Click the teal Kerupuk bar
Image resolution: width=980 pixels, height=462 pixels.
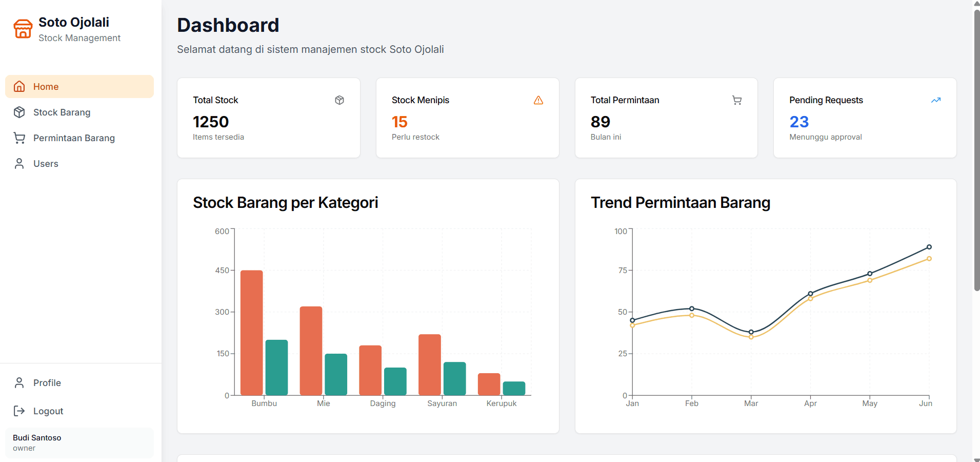point(514,388)
